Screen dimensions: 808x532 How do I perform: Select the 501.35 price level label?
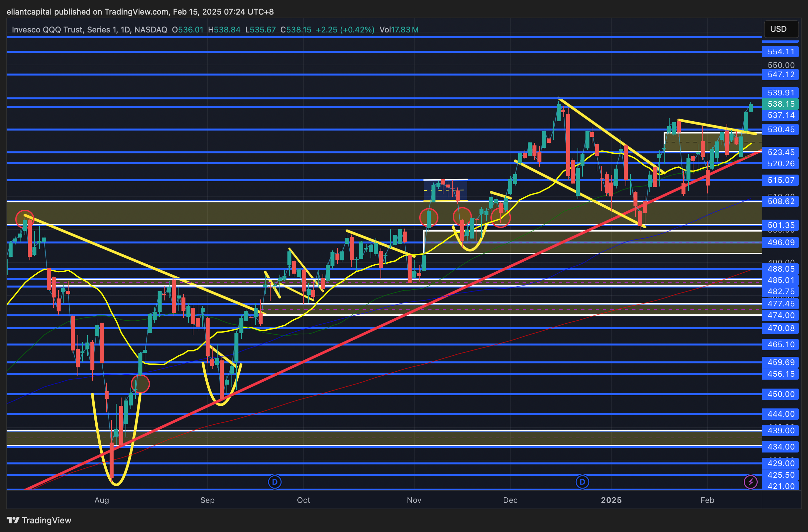click(x=780, y=225)
